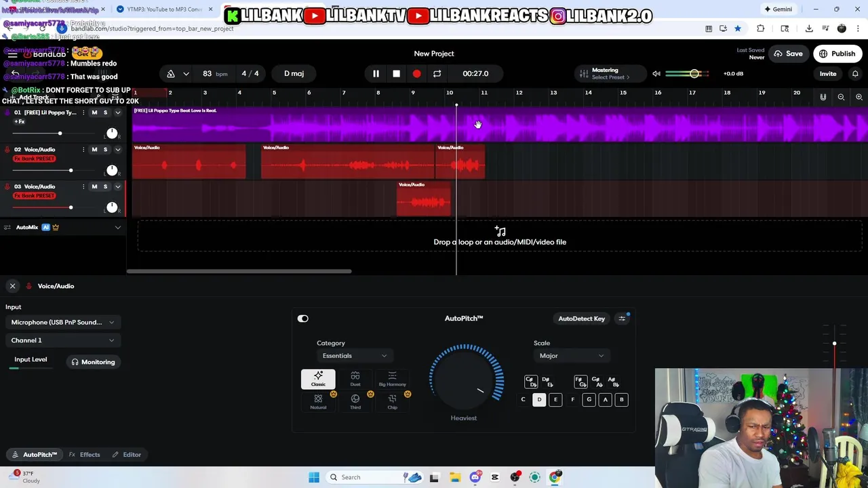Switch to the Effects tab

tap(85, 455)
